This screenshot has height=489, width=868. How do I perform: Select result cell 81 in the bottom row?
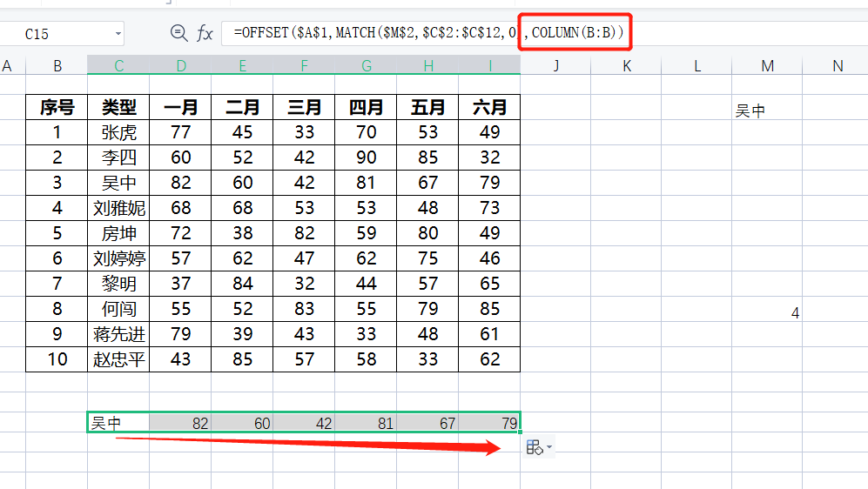[x=366, y=423]
